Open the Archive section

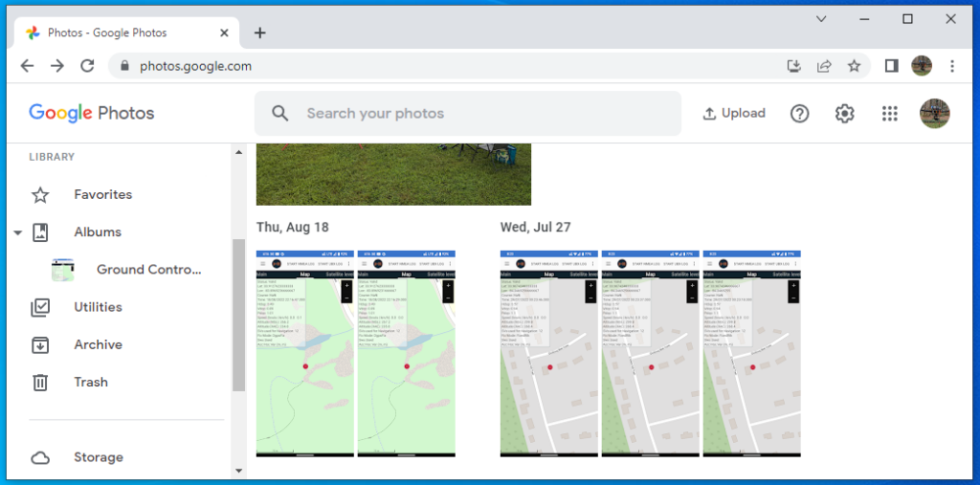tap(98, 344)
